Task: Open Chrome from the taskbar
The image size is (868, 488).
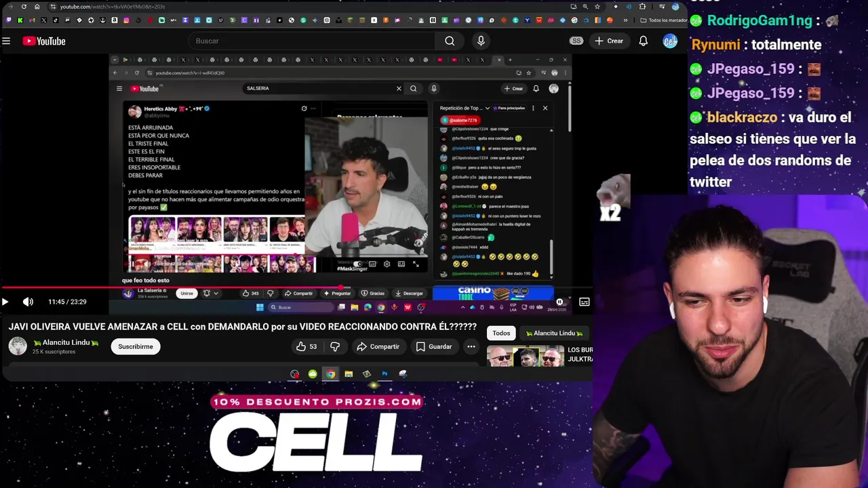Action: [x=330, y=373]
